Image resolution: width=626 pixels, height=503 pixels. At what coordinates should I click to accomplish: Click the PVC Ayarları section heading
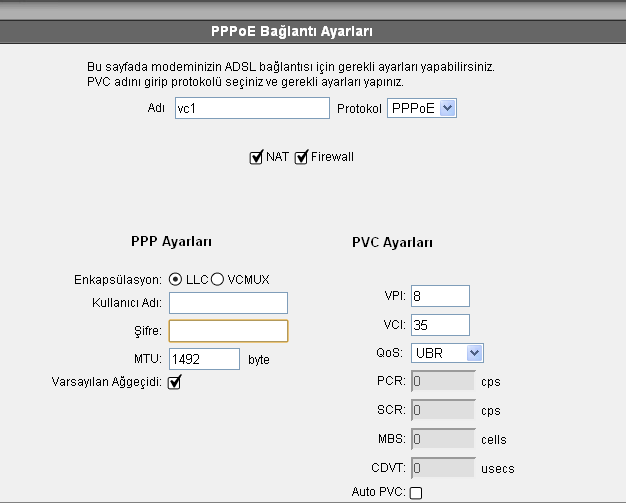392,243
